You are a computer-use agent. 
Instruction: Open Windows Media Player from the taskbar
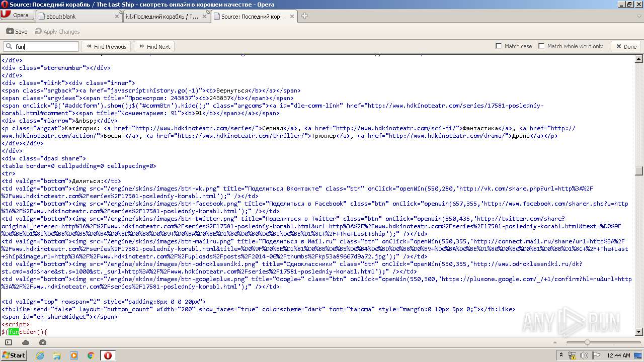74,355
